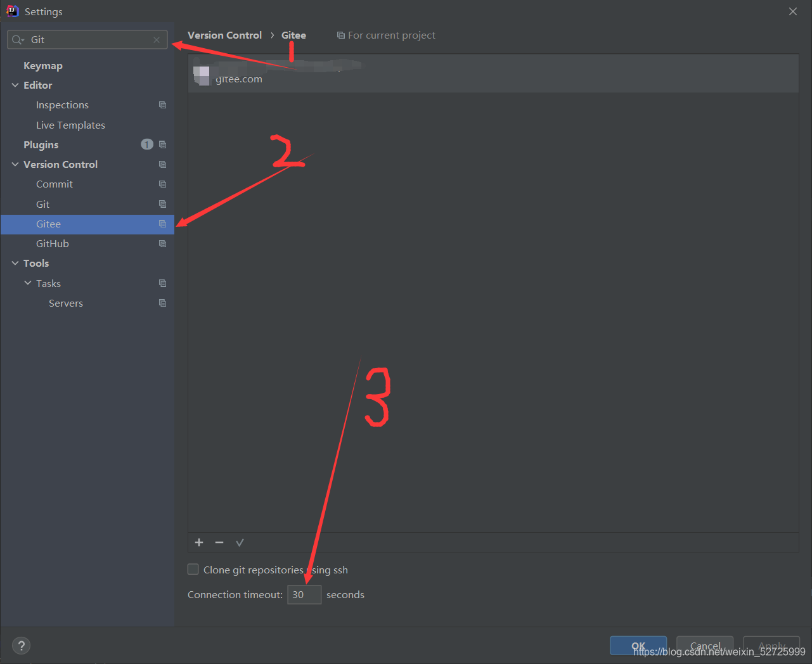812x664 pixels.
Task: Click project-level icon next to Gitee
Action: coord(163,224)
